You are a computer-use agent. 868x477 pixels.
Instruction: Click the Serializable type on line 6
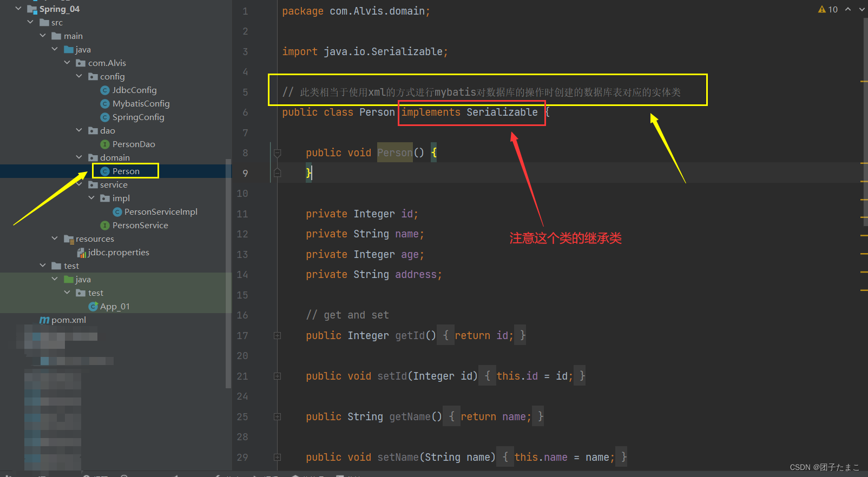[502, 112]
